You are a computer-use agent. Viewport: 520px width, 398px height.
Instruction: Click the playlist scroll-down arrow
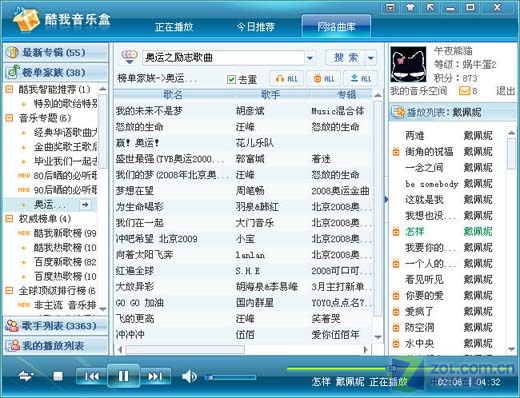click(511, 349)
